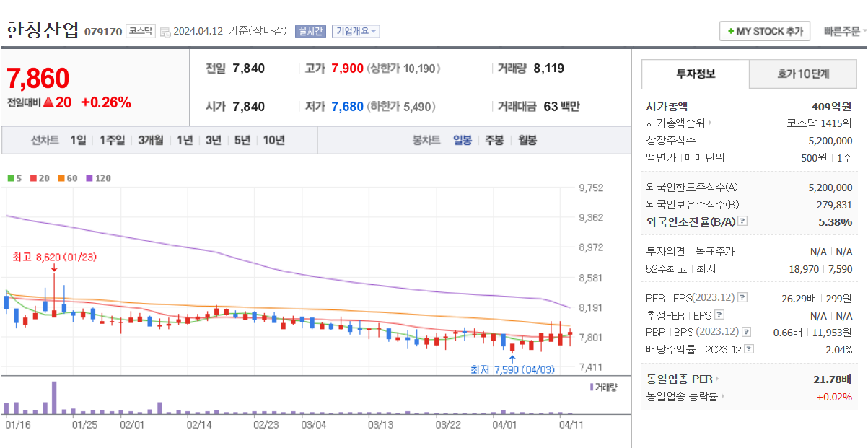This screenshot has width=868, height=448.
Task: Select the 10년 line chart period
Action: pyautogui.click(x=273, y=140)
